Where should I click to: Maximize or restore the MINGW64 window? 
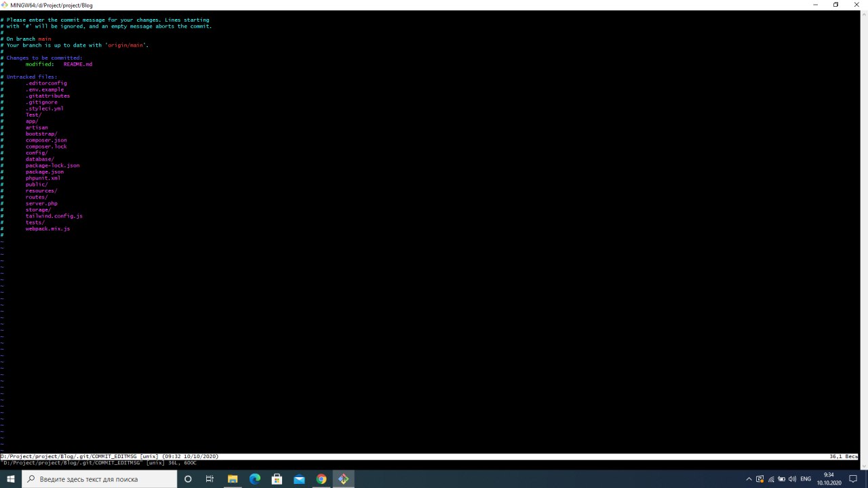coord(835,5)
